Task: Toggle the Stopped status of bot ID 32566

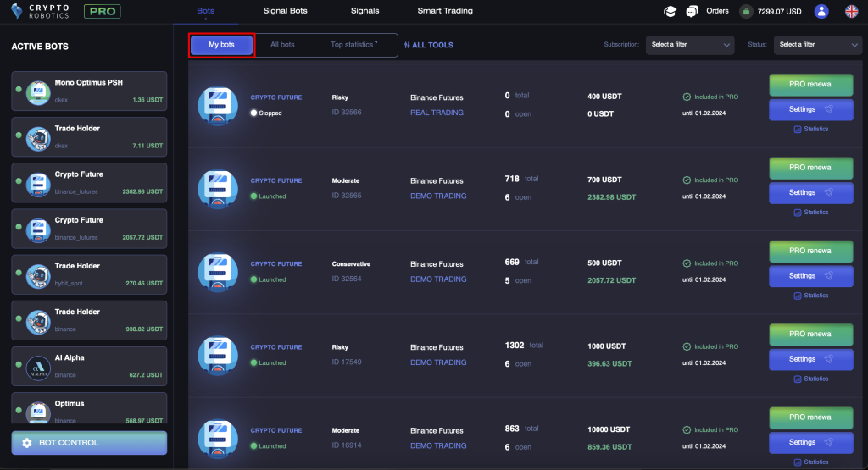Action: tap(253, 113)
